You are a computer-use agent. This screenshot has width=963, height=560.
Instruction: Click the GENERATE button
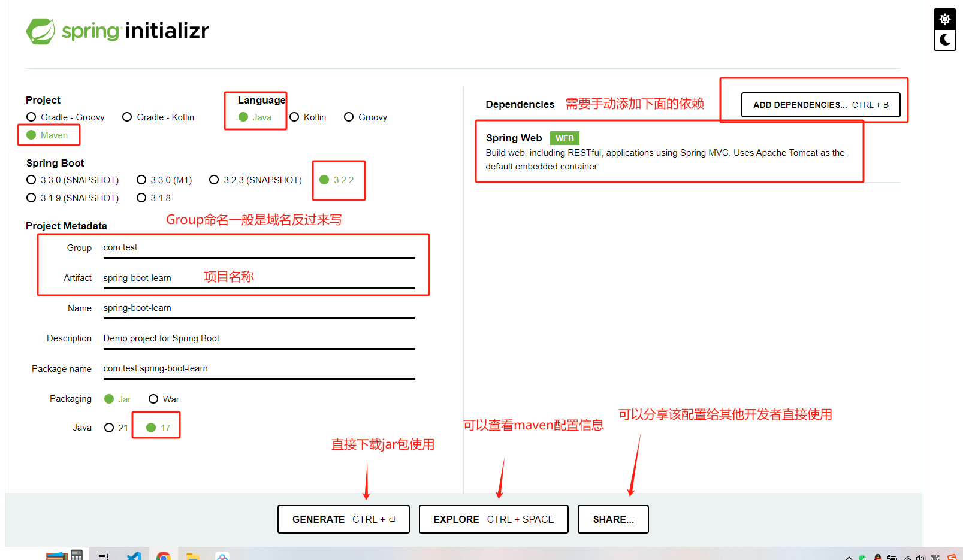click(343, 519)
